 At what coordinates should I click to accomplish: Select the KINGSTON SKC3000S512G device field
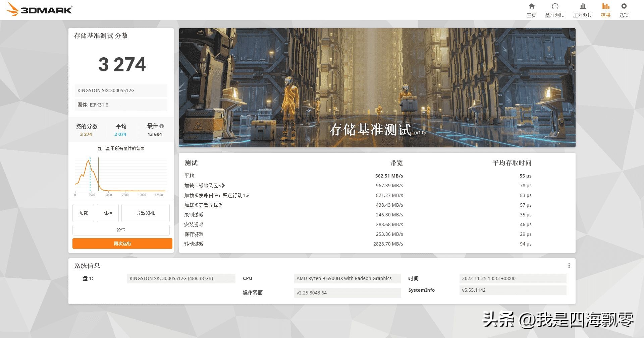(x=121, y=90)
